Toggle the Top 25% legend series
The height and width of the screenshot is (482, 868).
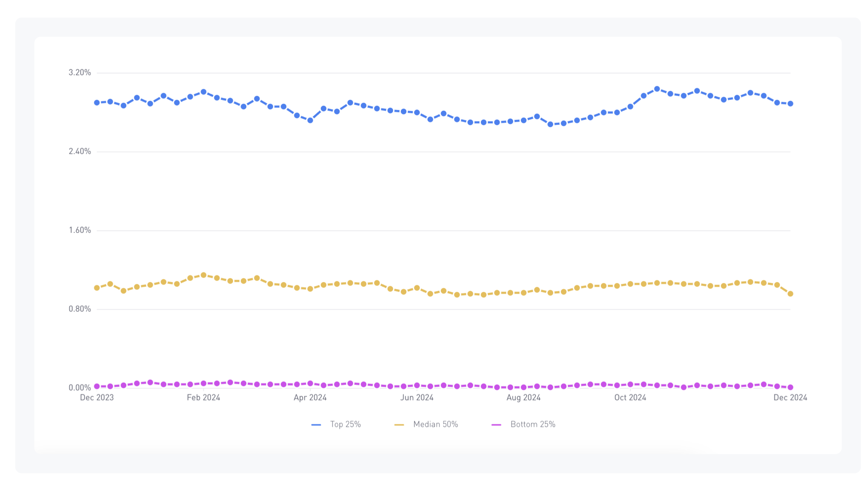click(x=336, y=425)
